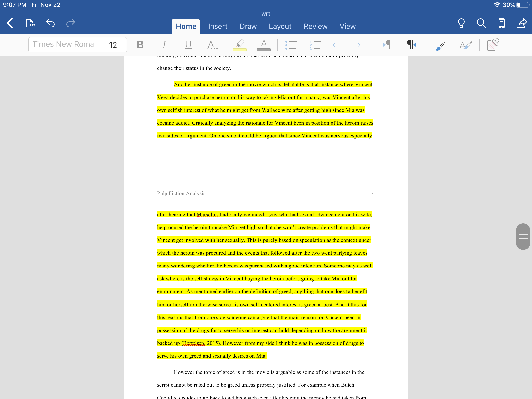Screen dimensions: 532x399
Task: Tap the misspelled word Marsellus
Action: [x=208, y=215]
